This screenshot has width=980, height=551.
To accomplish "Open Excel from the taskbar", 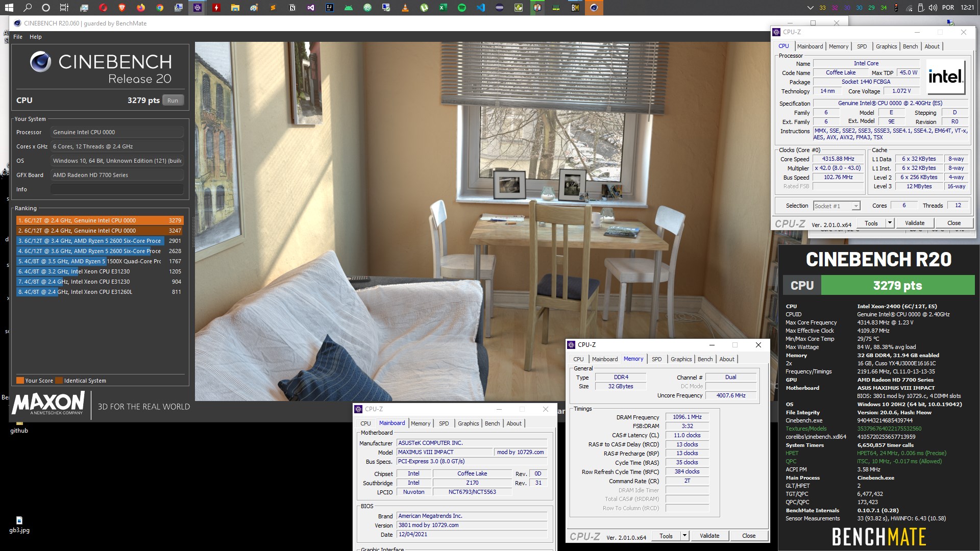I will (443, 8).
